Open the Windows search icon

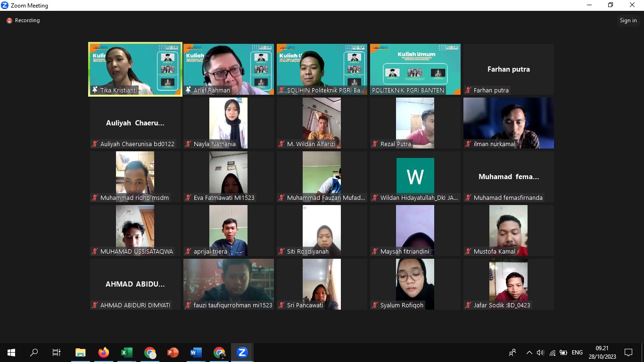(x=34, y=353)
